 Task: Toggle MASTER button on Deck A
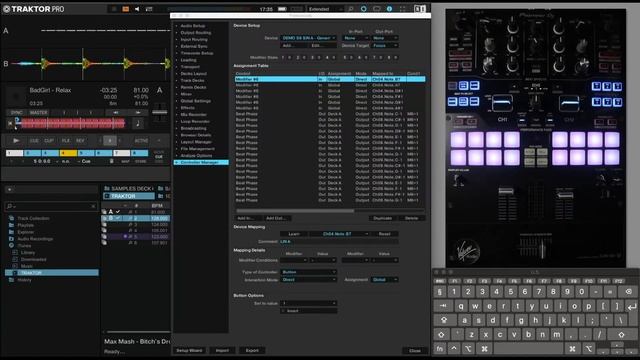[x=38, y=112]
